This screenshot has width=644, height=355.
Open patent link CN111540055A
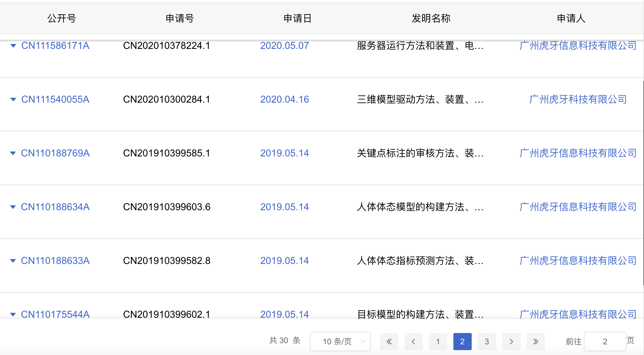click(x=55, y=100)
